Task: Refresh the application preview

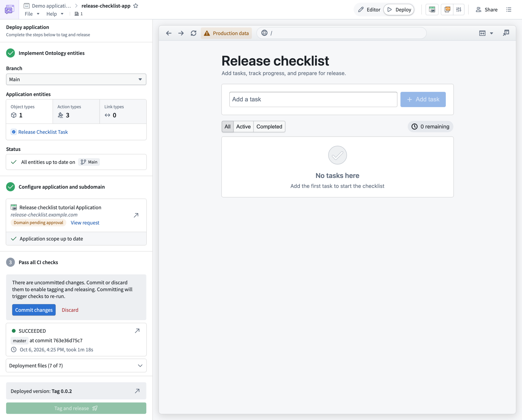Action: (x=193, y=33)
